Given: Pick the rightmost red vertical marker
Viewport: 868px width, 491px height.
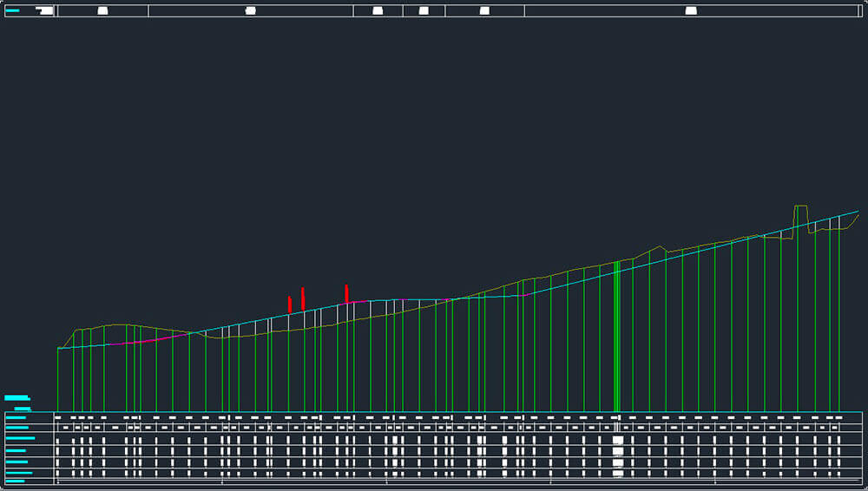Looking at the screenshot, I should tap(346, 293).
